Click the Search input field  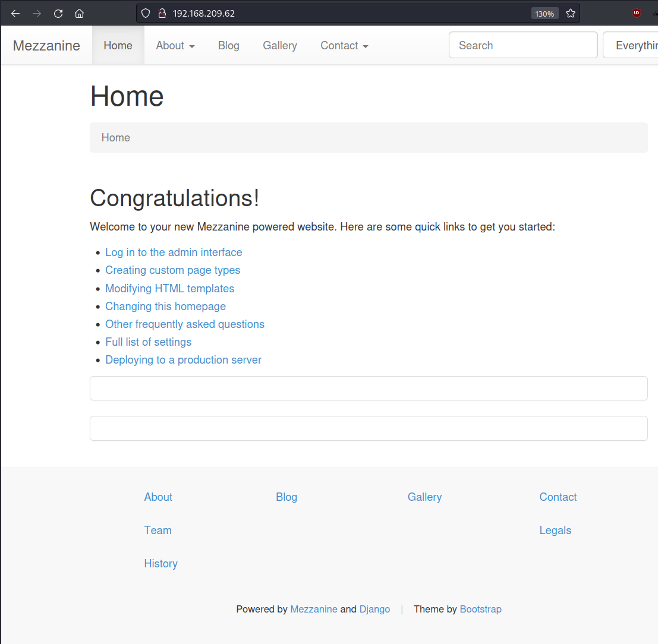pos(522,46)
